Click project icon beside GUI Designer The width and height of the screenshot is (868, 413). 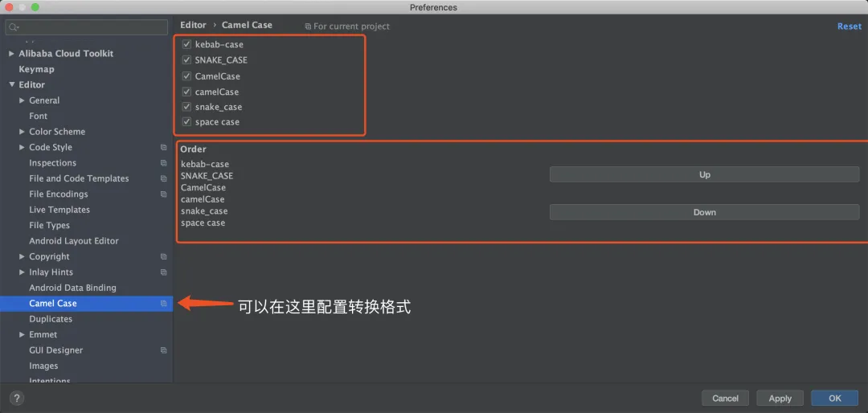(163, 350)
